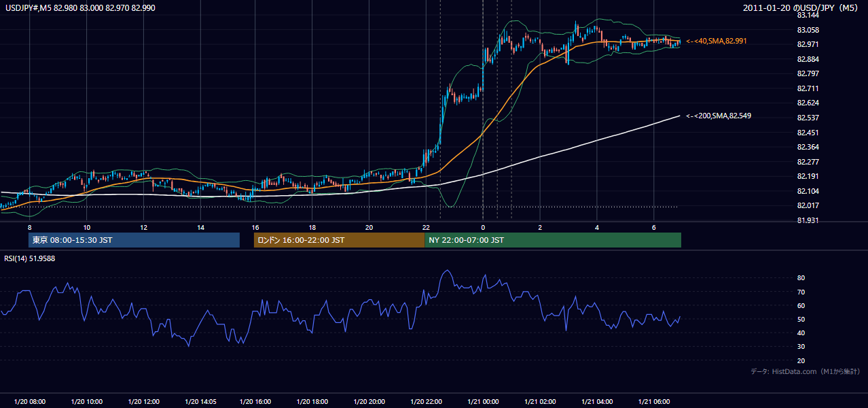Click price axis value 83.144

point(808,15)
